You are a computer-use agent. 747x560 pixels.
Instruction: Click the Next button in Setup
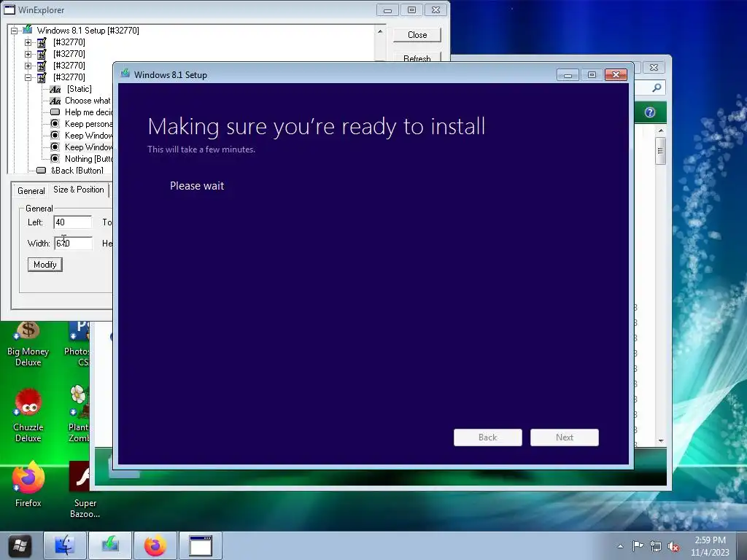[565, 437]
